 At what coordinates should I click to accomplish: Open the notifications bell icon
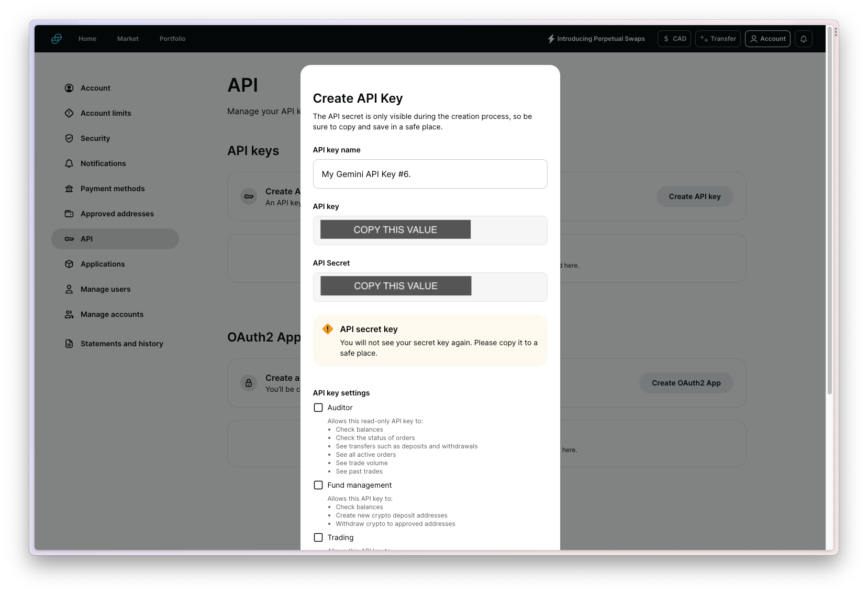click(x=804, y=39)
